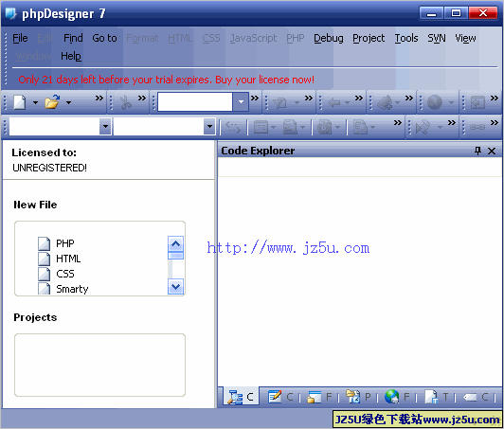Open the first empty combo box dropdown

(x=105, y=126)
